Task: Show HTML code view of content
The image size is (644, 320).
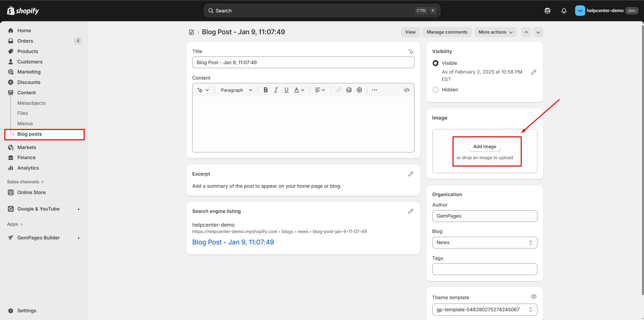Action: pos(406,90)
